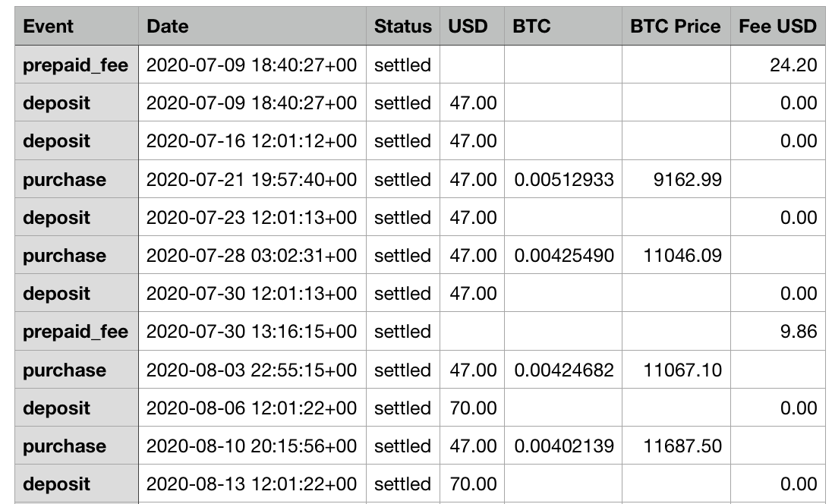Click the BTC amount 0.00512933 cell
832x504 pixels.
coord(563,179)
